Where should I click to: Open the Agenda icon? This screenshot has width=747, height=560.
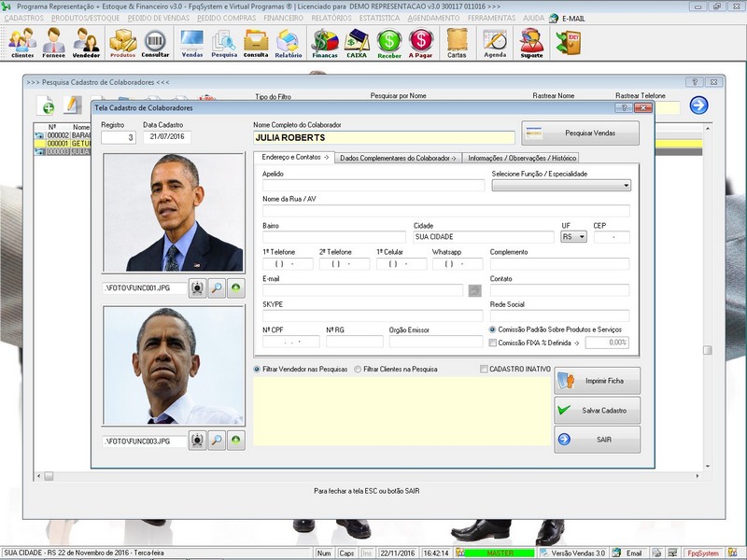495,43
